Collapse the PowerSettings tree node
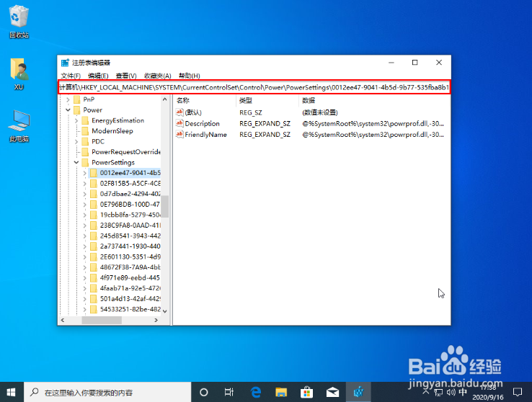Viewport: 532px width, 402px height. point(76,162)
